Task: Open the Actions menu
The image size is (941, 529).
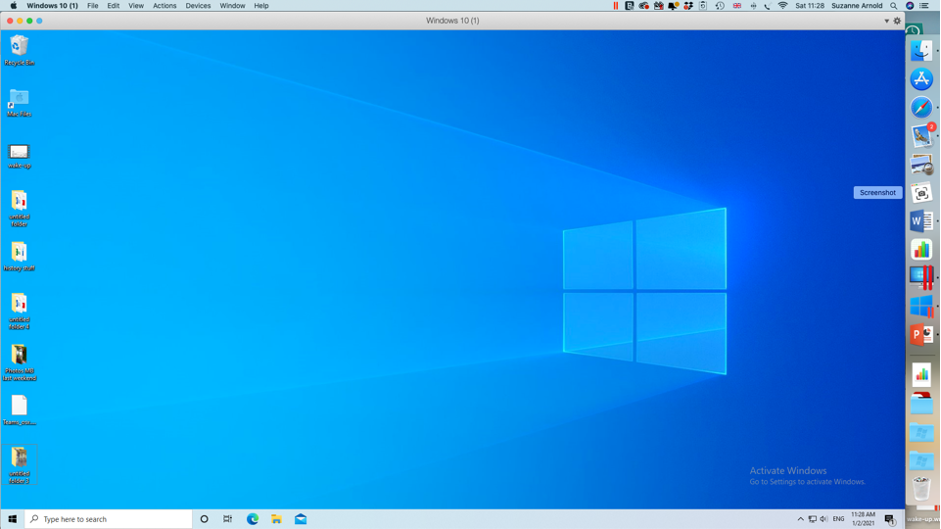Action: coord(164,5)
